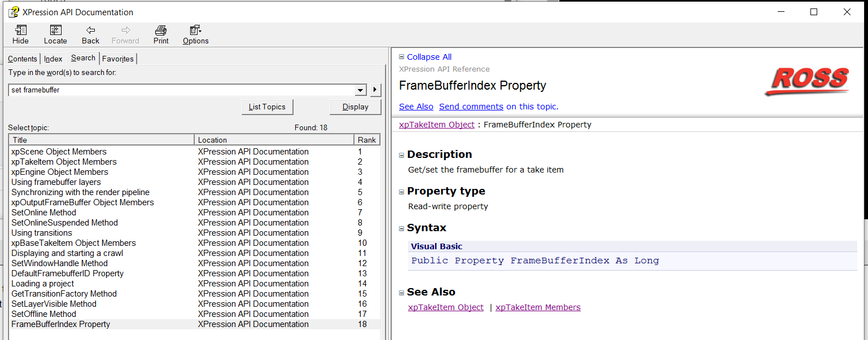Click the Locate toolbar icon
The height and width of the screenshot is (340, 868).
(x=55, y=30)
